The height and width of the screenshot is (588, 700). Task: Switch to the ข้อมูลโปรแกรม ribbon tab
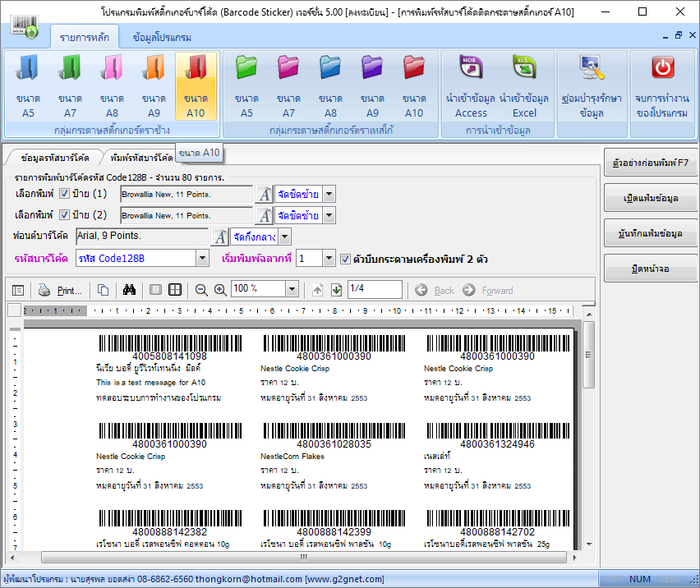click(x=162, y=38)
